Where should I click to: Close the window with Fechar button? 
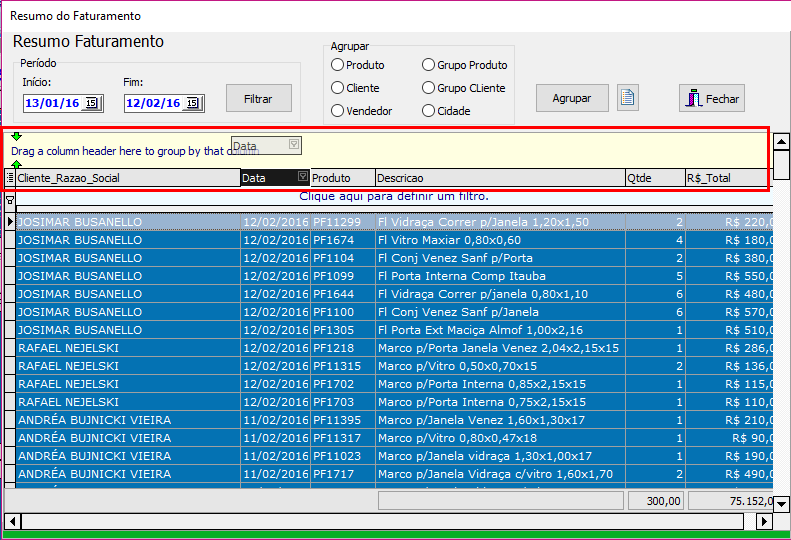[x=712, y=99]
